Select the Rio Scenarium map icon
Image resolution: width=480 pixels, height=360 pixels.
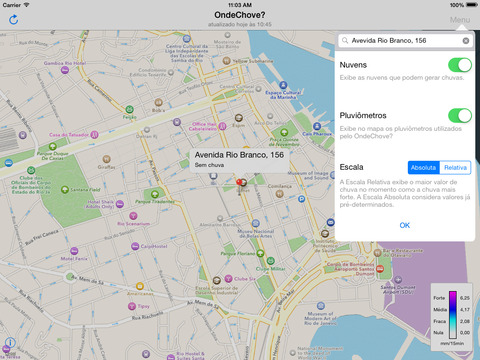[x=133, y=216]
